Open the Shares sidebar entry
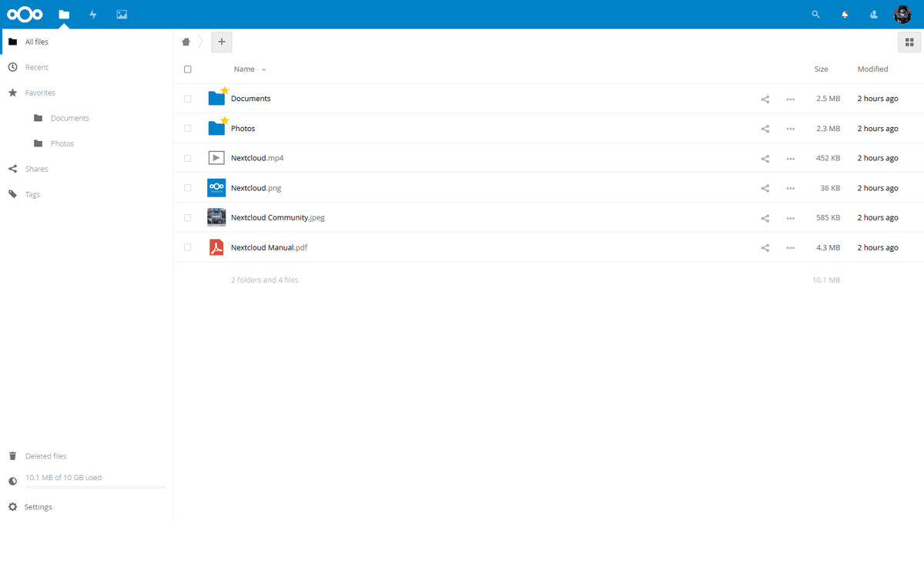Viewport: 924px width, 578px height. click(x=86, y=169)
